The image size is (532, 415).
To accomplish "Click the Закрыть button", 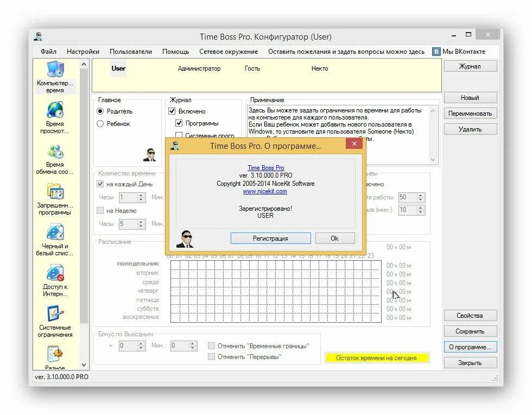I will (x=470, y=363).
